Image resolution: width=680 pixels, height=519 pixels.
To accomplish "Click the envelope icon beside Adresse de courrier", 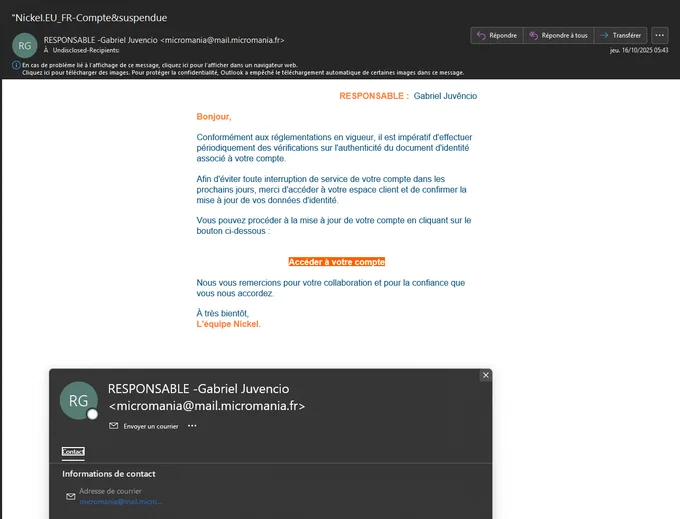I will click(71, 496).
